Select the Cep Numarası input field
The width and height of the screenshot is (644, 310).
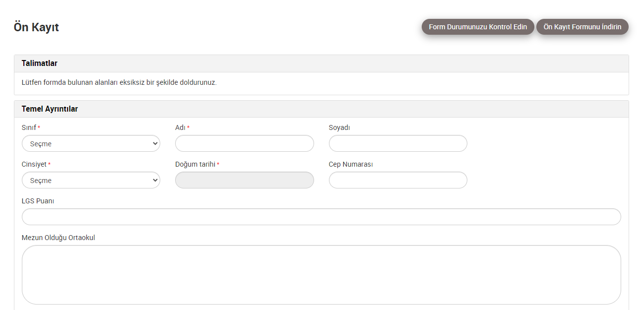(x=398, y=181)
